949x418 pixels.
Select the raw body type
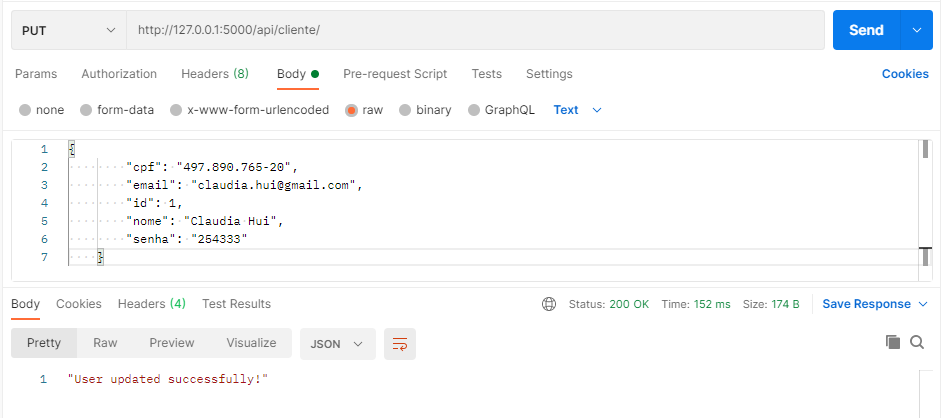[x=364, y=110]
